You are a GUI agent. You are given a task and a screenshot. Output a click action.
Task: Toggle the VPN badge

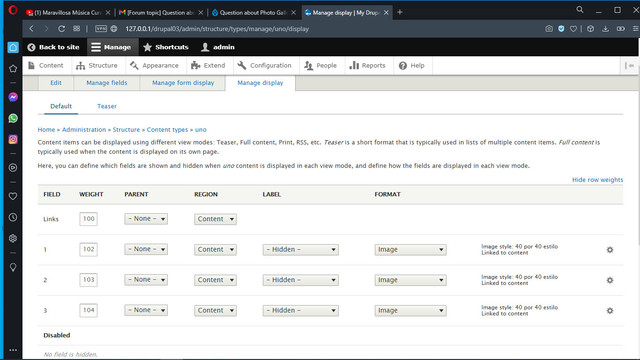pos(101,29)
